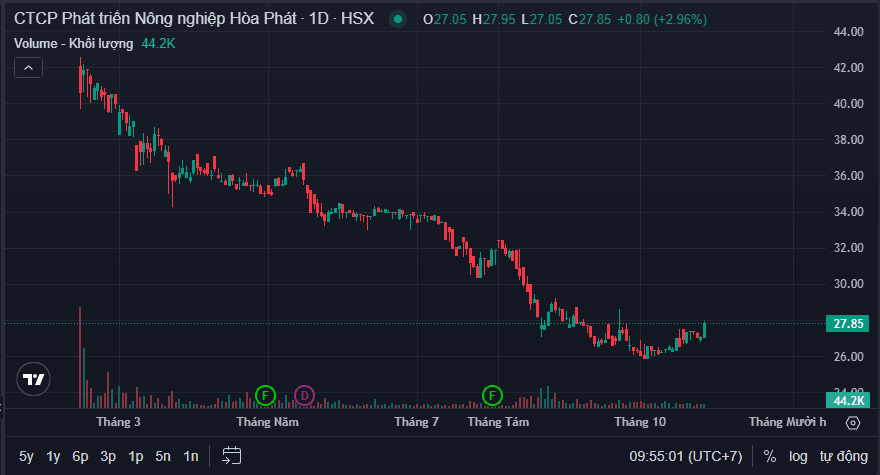Collapse the indicator legend with the chevron button
This screenshot has height=475, width=880.
[x=28, y=68]
